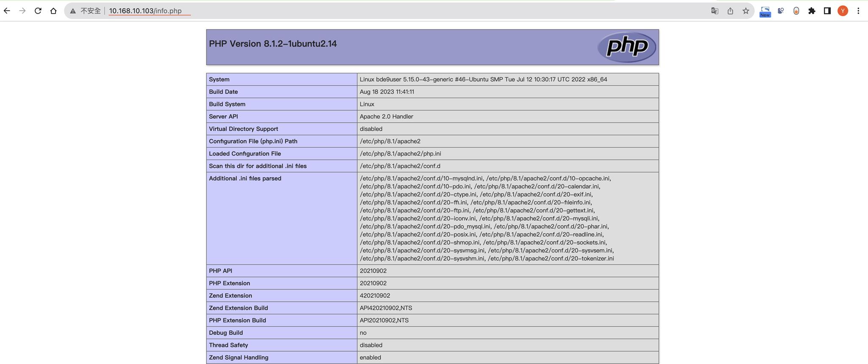Click the value Aug 18 2023 11:41:11

click(387, 92)
